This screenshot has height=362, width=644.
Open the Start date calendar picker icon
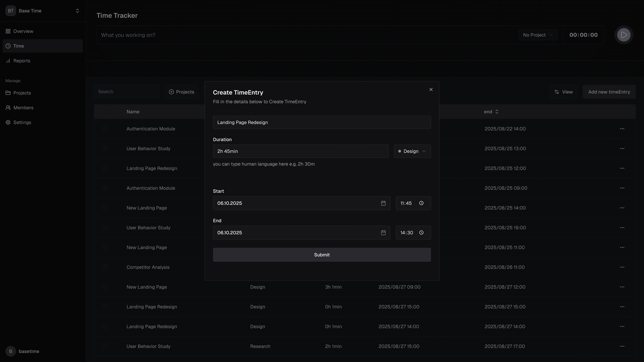pyautogui.click(x=383, y=203)
